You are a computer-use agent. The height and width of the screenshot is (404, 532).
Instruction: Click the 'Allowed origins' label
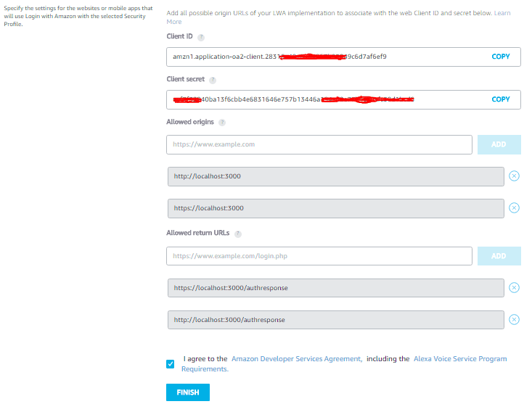(190, 122)
